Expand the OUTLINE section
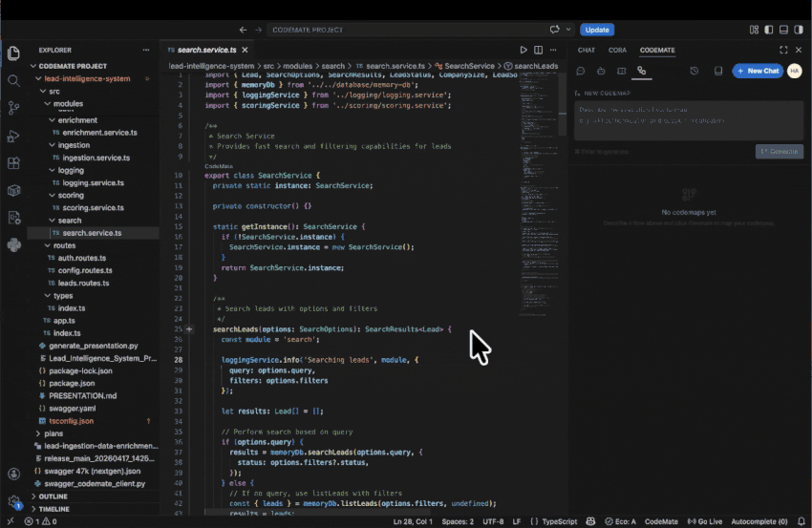The image size is (812, 528). pyautogui.click(x=53, y=496)
